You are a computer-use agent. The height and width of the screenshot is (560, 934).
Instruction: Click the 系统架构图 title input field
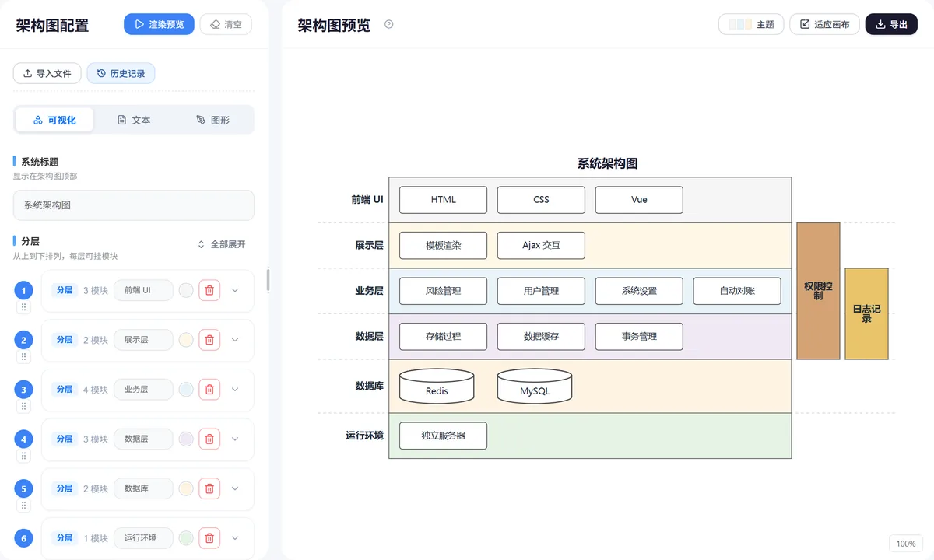[x=134, y=205]
